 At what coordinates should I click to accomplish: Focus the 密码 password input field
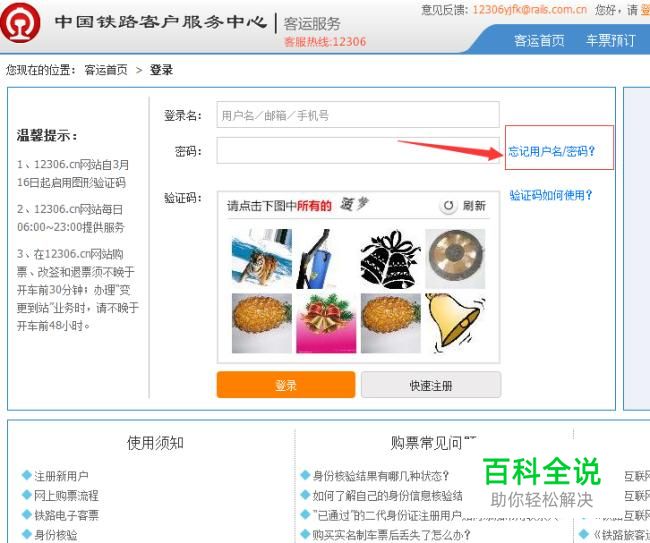(x=358, y=150)
